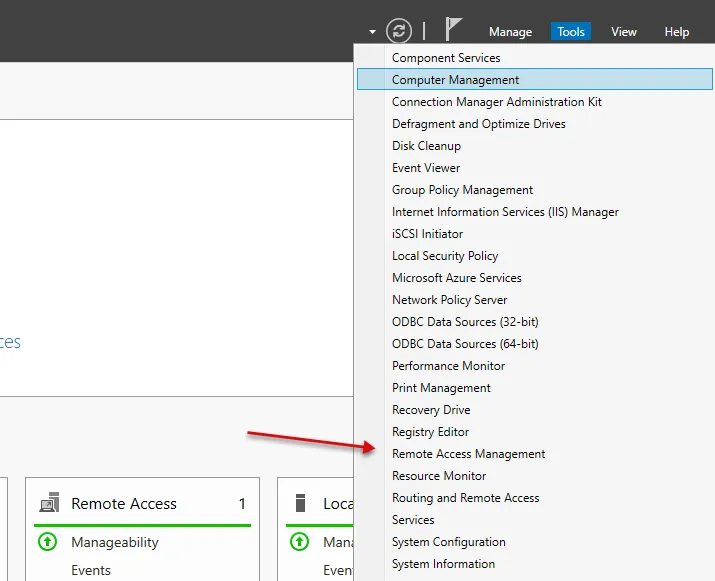
Task: Open the View menu
Action: [x=624, y=32]
